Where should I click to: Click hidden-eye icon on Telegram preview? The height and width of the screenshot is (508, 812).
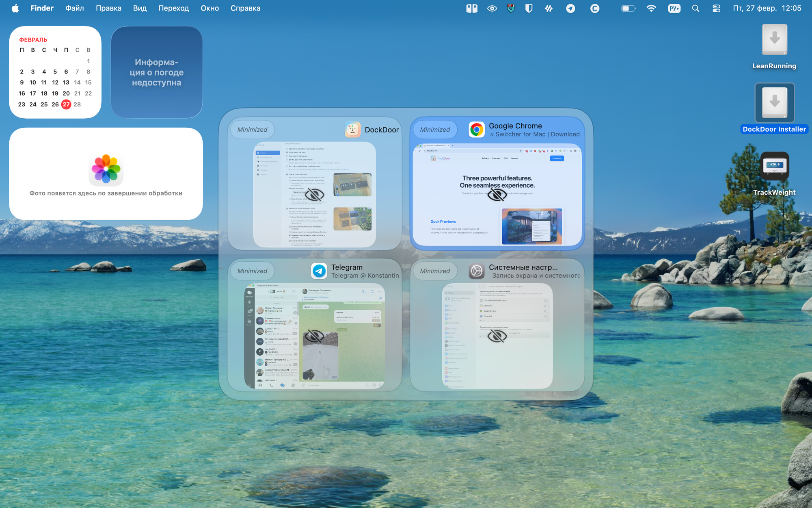click(315, 336)
